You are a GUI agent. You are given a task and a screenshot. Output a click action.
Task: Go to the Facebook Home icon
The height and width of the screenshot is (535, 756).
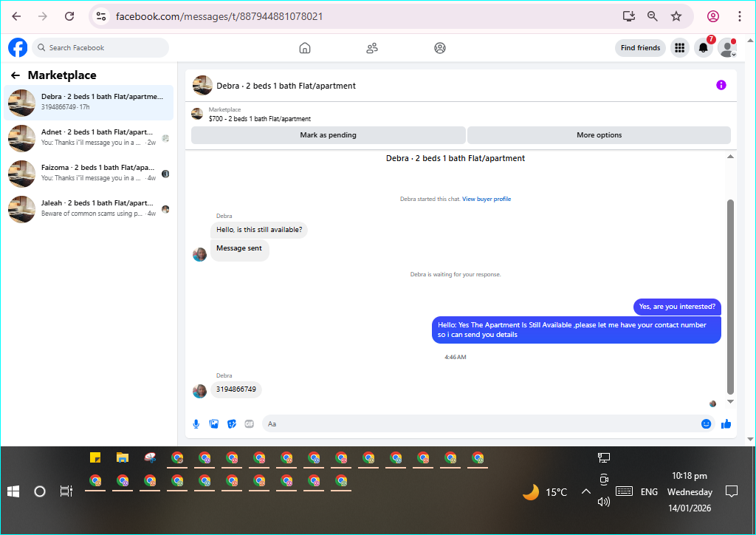pyautogui.click(x=305, y=48)
